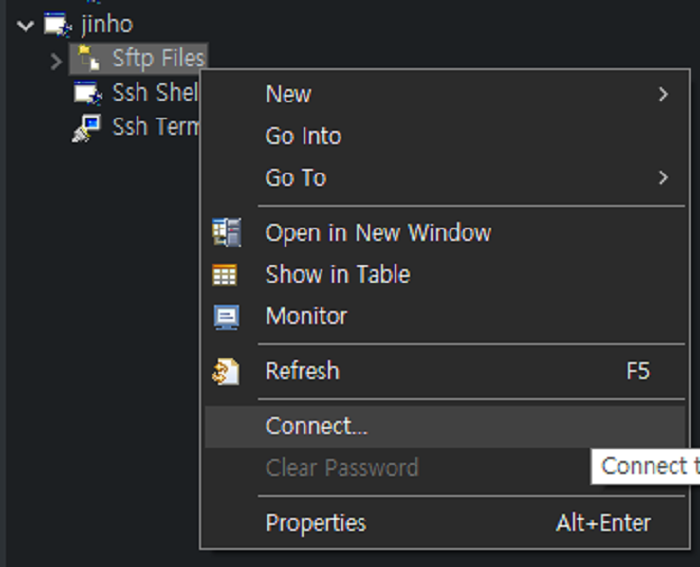Screen dimensions: 700x567
Task: Click the Show in Table grid icon
Action: [226, 275]
